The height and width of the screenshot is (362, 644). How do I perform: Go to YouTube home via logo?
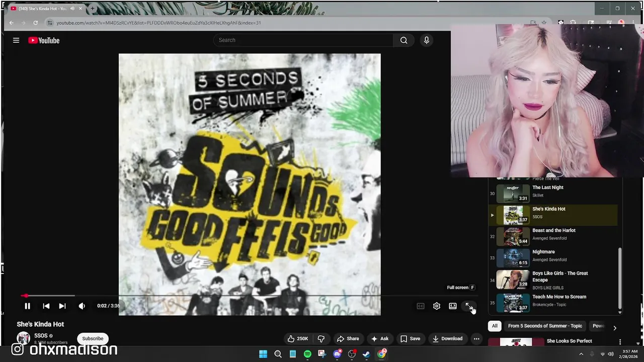point(44,40)
